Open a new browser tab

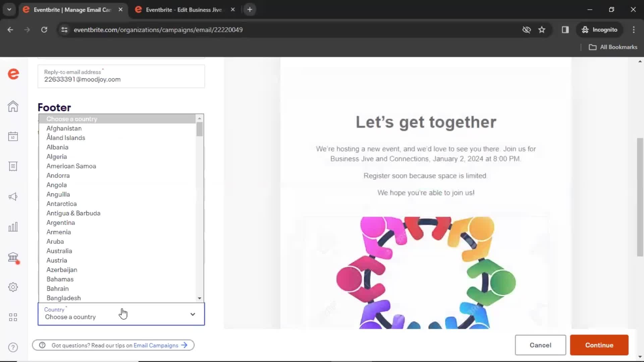250,10
